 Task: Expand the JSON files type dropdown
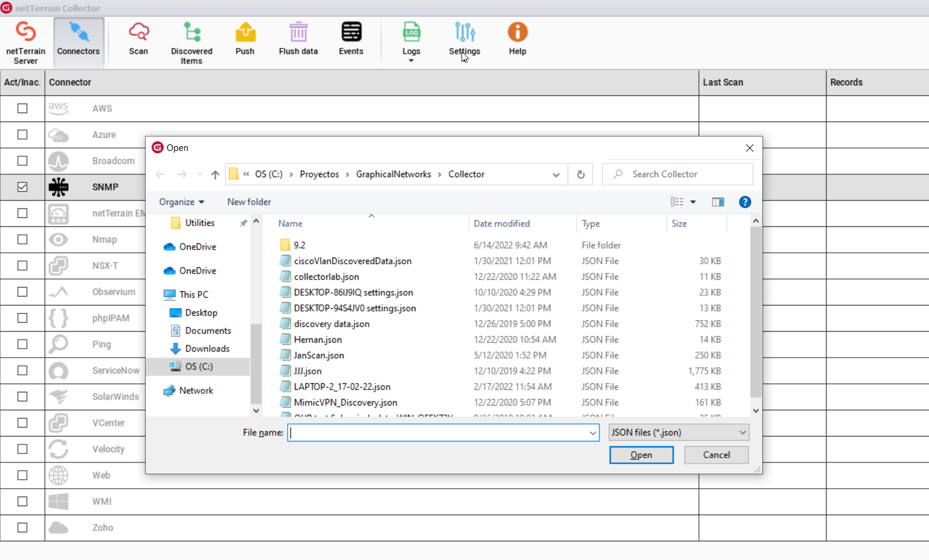coord(678,432)
